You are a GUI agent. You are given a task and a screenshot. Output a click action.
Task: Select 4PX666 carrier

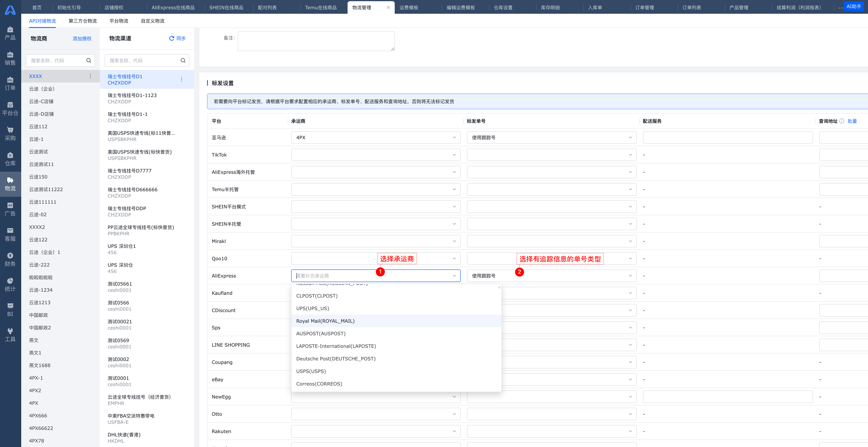pyautogui.click(x=60, y=416)
